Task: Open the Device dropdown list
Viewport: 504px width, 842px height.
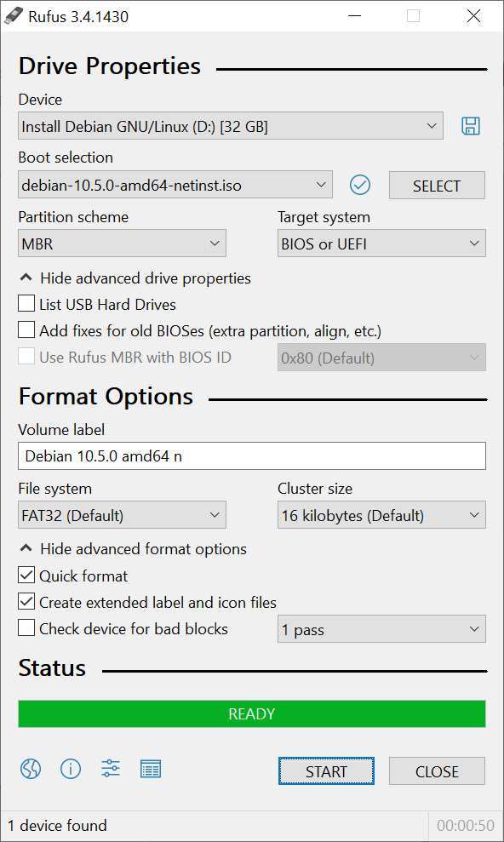Action: [231, 126]
